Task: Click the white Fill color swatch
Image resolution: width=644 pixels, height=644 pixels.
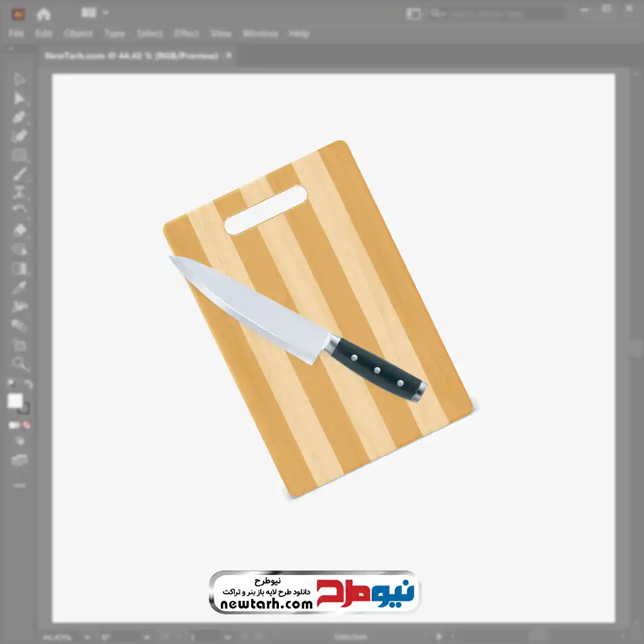Action: [x=15, y=401]
